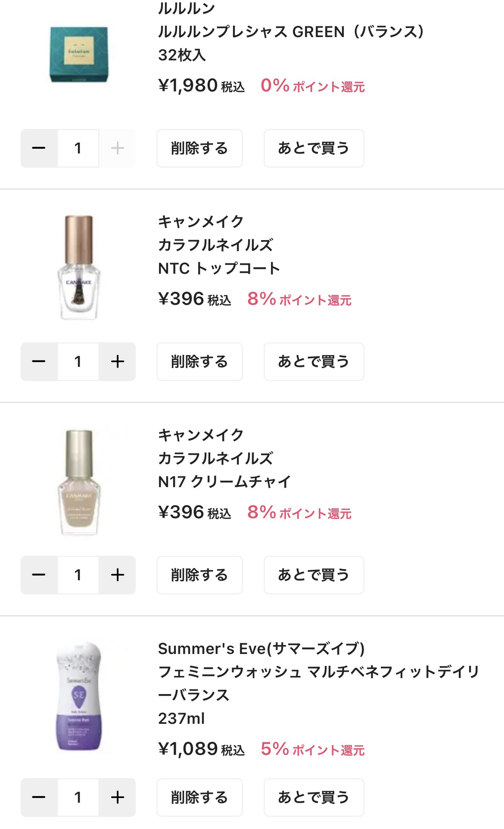Click 削除する for LuLuLun Precious GREEN
The image size is (504, 829).
click(x=199, y=148)
